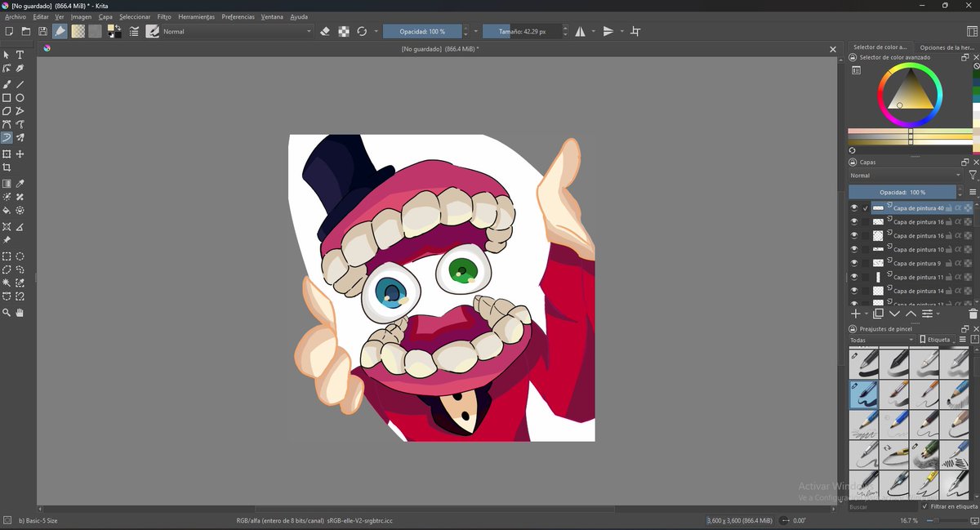Open the brush blending mode Normal dropdown
Screen dimensions: 980x530
[x=238, y=31]
